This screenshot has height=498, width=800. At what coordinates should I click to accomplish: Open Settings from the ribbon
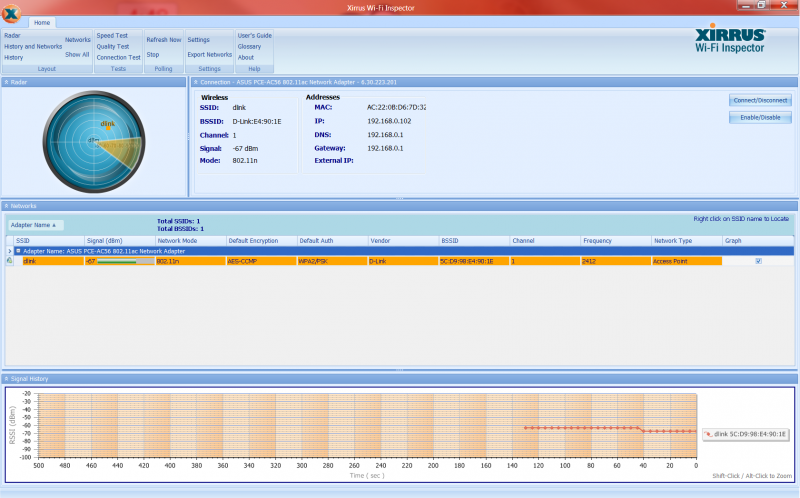(198, 40)
